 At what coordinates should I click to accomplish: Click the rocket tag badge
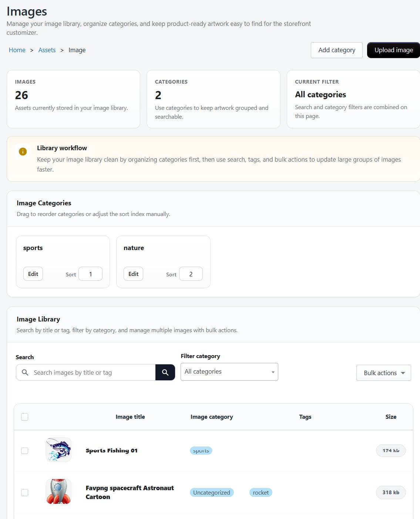pos(261,492)
